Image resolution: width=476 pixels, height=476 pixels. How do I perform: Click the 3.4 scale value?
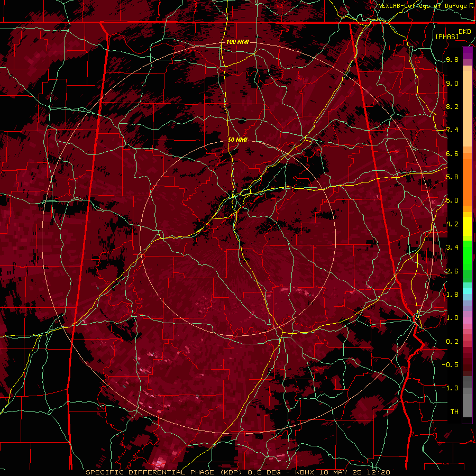click(x=452, y=248)
